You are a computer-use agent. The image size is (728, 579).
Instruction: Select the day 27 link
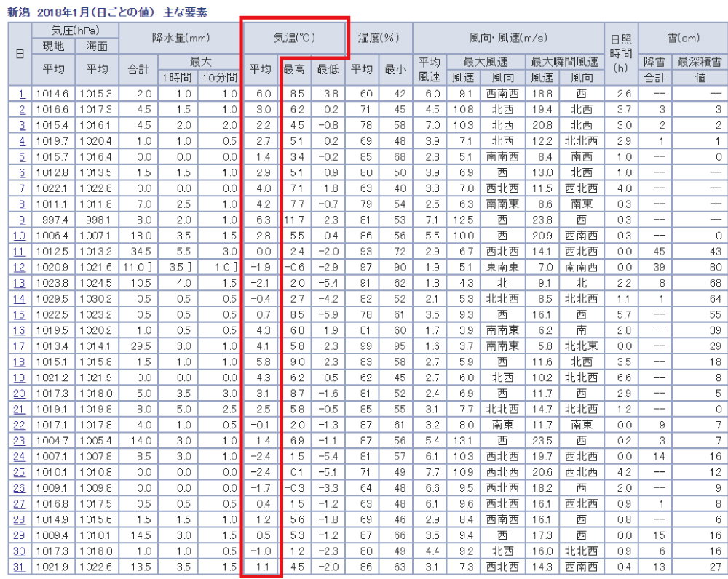tap(22, 503)
